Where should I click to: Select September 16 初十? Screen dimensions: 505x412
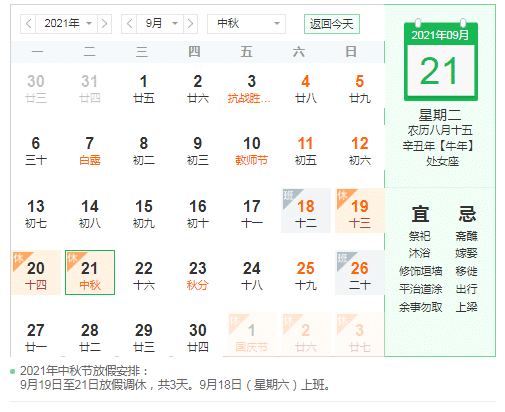pyautogui.click(x=198, y=213)
